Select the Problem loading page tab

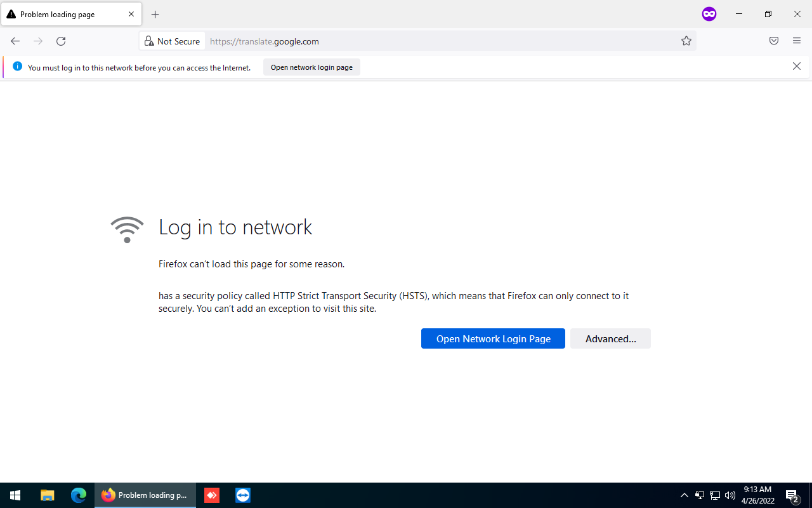(x=63, y=15)
